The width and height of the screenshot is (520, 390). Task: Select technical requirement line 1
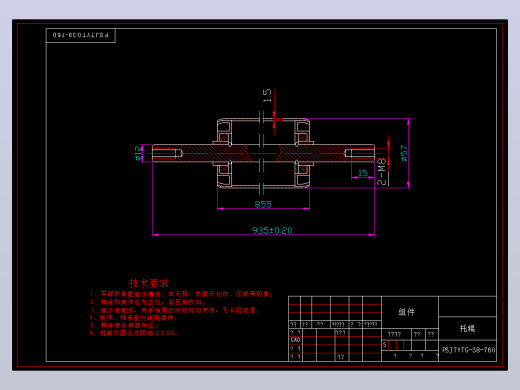click(x=181, y=294)
